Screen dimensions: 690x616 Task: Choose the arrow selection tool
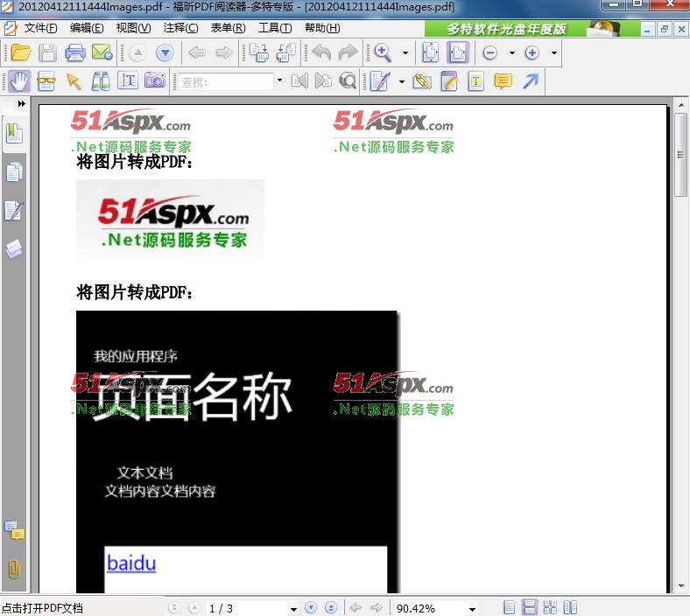(x=74, y=81)
